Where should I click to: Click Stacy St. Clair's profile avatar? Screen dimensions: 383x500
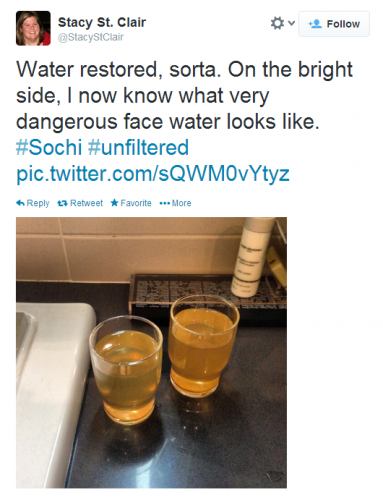(33, 28)
